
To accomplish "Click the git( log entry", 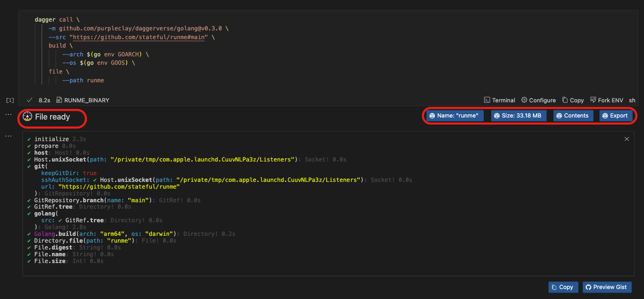I will 37,166.
